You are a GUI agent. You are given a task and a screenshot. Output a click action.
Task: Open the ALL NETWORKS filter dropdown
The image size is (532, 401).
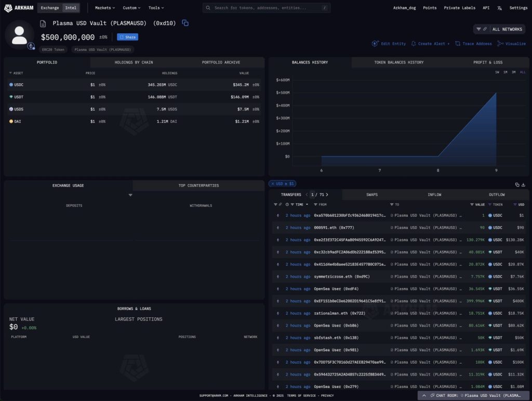coord(499,29)
